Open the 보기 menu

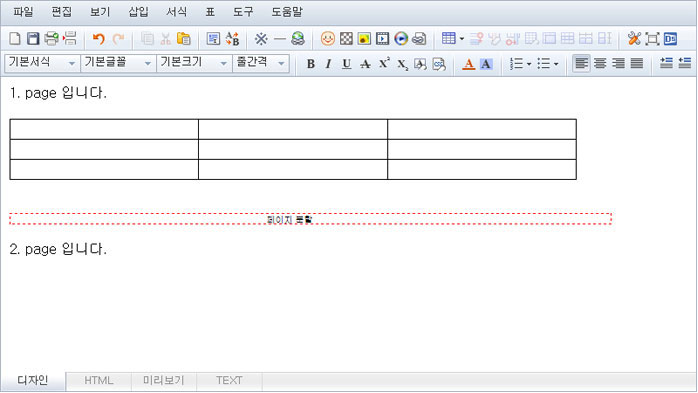100,12
